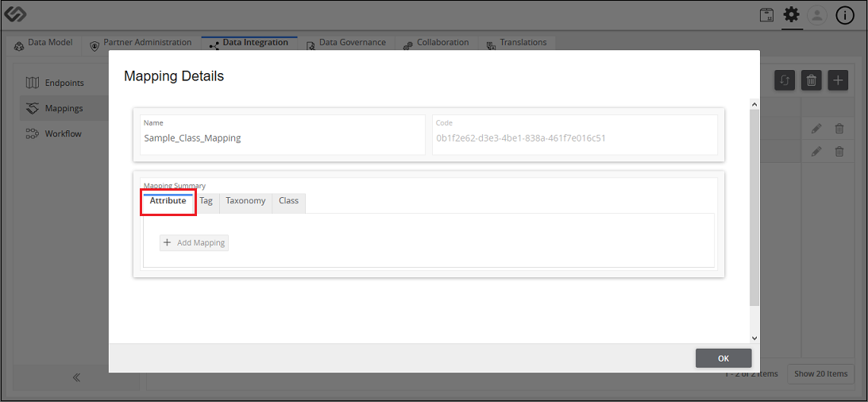868x402 pixels.
Task: Click OK to close Mapping Details
Action: click(x=723, y=358)
